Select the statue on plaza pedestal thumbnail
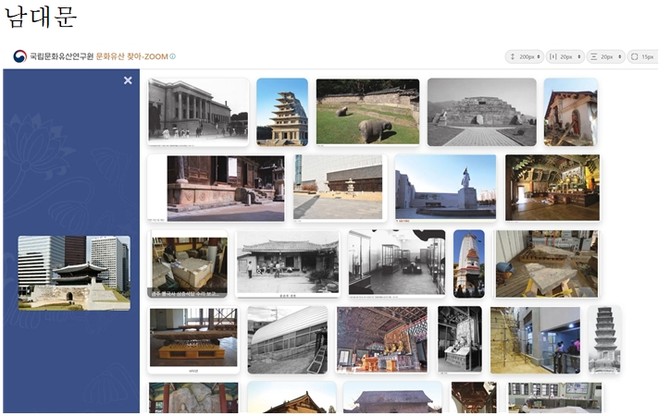The height and width of the screenshot is (416, 670). pyautogui.click(x=445, y=186)
